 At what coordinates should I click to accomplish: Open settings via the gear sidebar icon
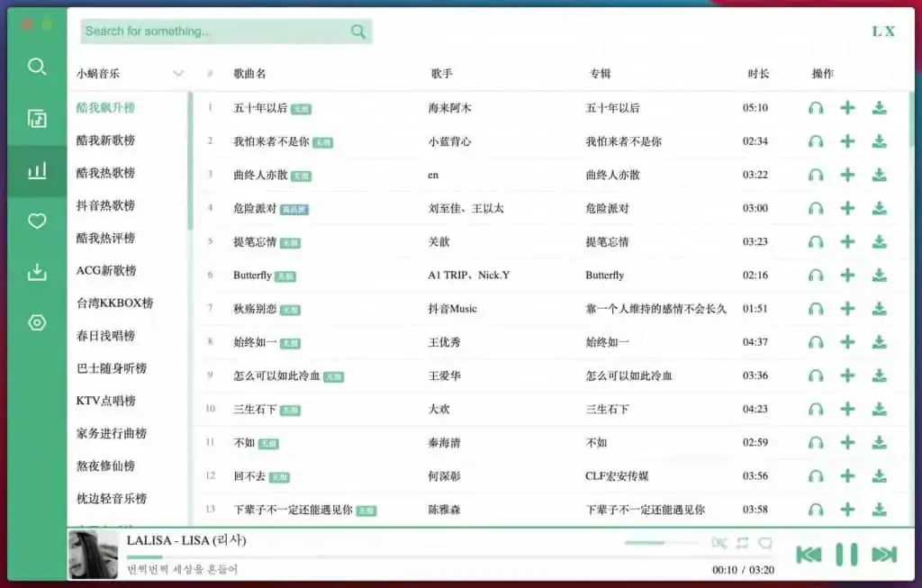point(36,322)
